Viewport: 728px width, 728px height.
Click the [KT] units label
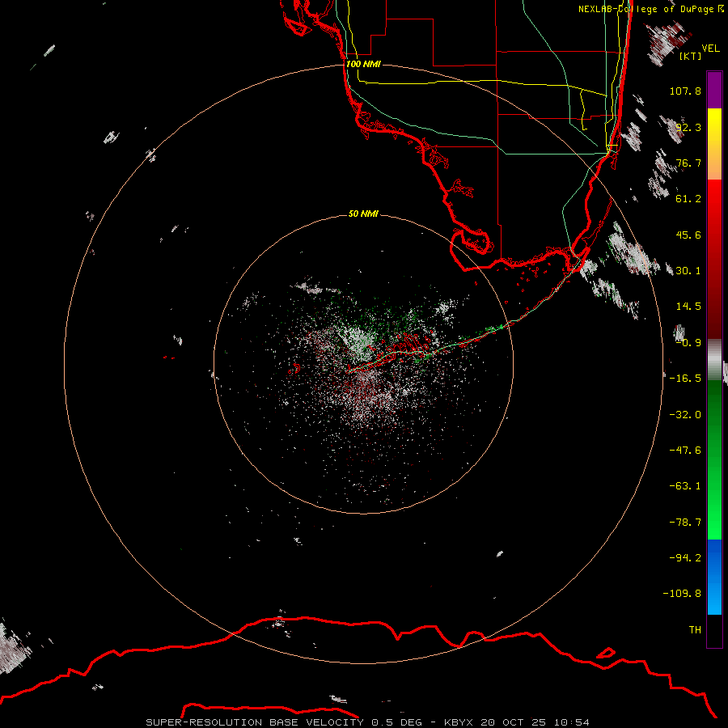pyautogui.click(x=691, y=56)
